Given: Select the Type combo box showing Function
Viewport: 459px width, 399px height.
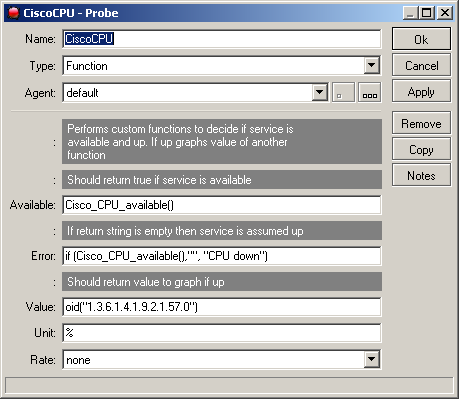Looking at the screenshot, I should (222, 66).
